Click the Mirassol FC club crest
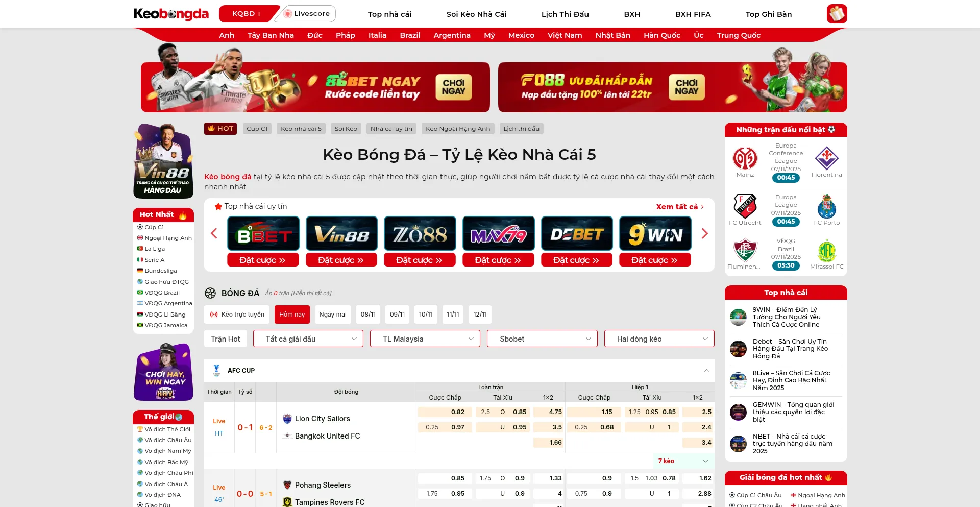The width and height of the screenshot is (980, 507). (827, 250)
